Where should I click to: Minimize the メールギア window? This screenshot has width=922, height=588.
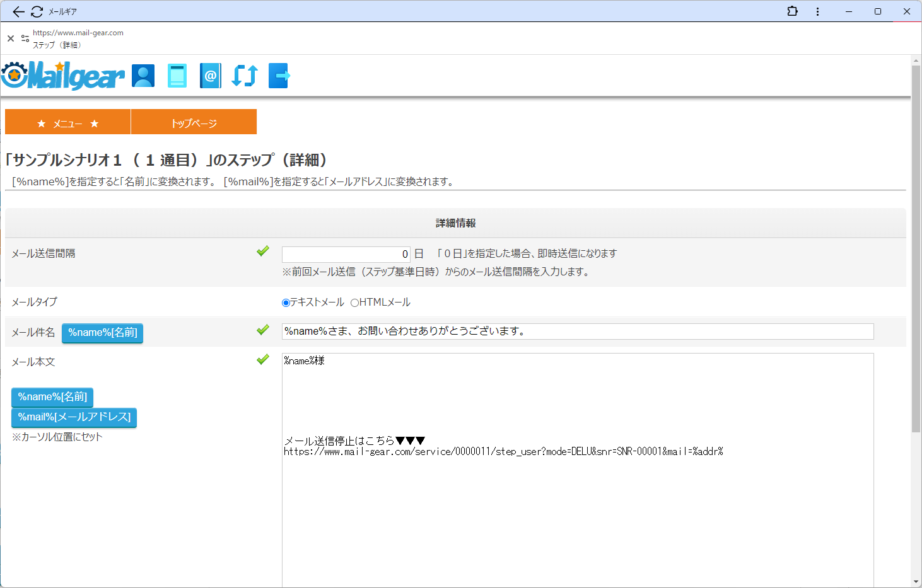click(849, 11)
